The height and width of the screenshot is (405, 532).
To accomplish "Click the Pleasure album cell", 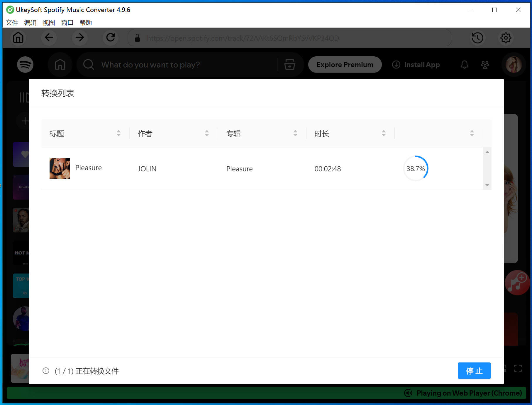I will coord(239,169).
